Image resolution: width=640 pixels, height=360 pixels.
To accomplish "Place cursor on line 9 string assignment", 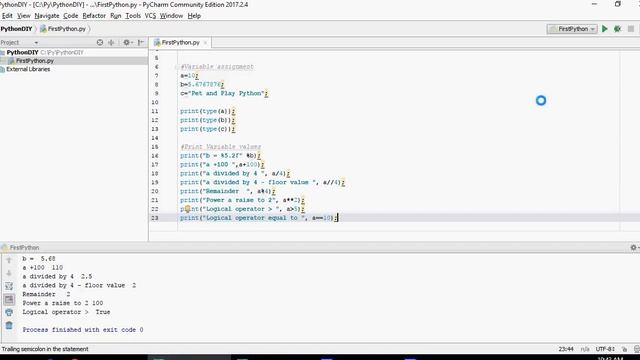I will [x=224, y=93].
